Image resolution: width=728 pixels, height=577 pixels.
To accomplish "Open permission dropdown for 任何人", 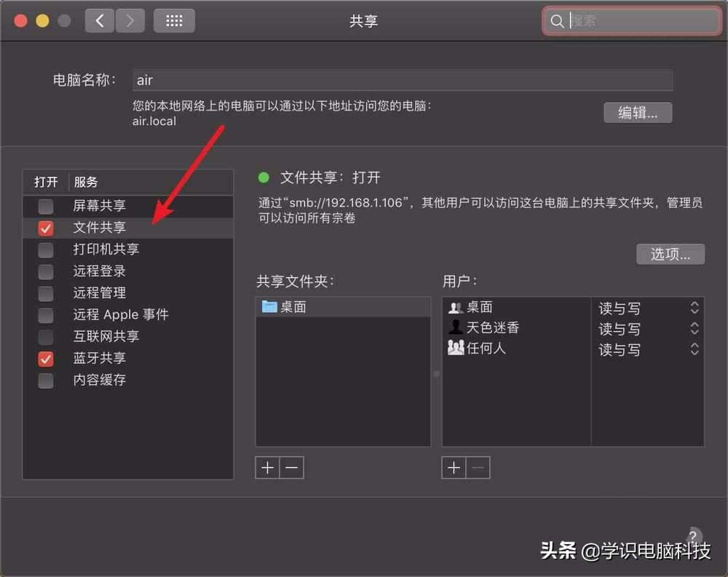I will click(694, 349).
